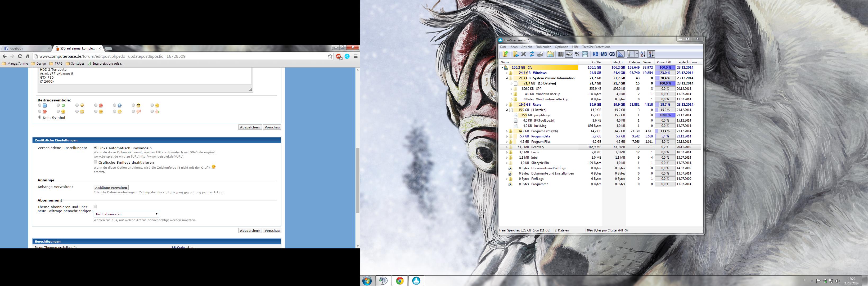This screenshot has height=286, width=868.
Task: Select the Kein Symbol radio button
Action: 40,117
